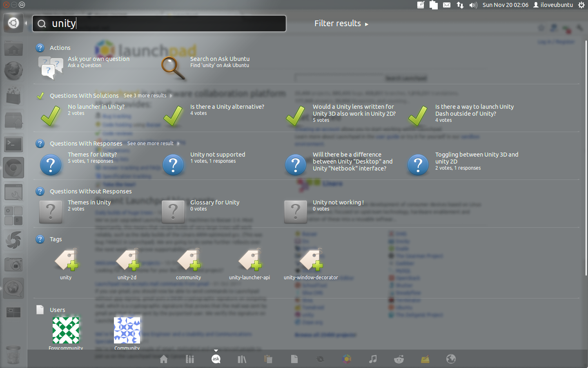Open the clipboard lens icon

tap(268, 359)
